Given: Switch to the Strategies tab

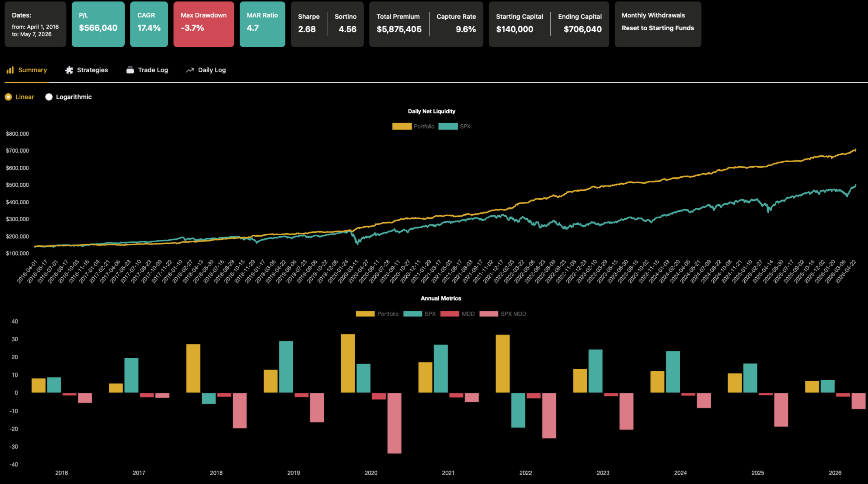Looking at the screenshot, I should pyautogui.click(x=86, y=70).
